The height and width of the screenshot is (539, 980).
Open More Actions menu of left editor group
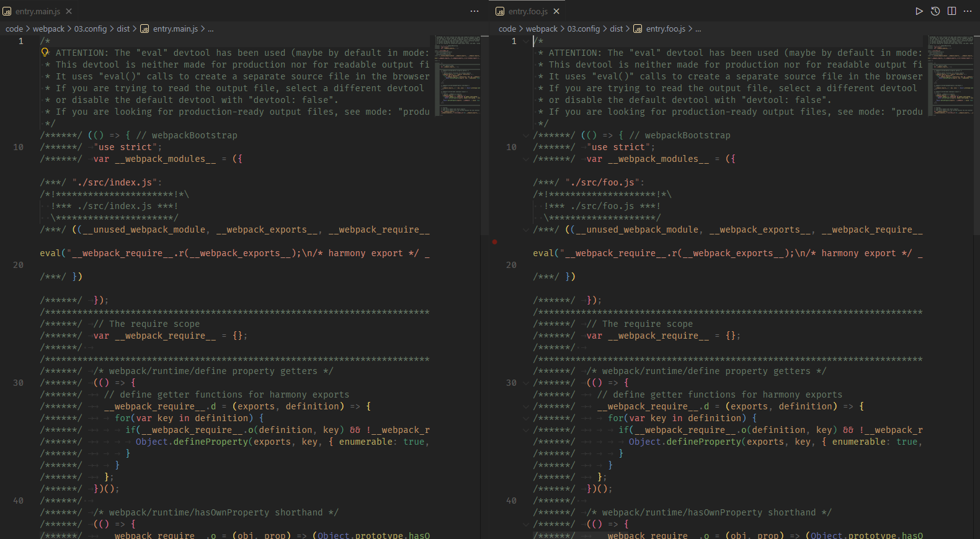tap(474, 11)
